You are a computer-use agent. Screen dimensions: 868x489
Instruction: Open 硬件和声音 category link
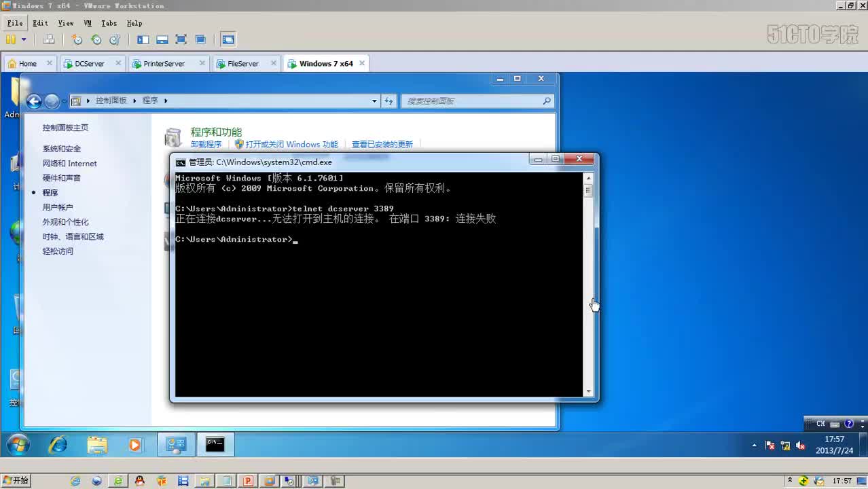tap(61, 178)
